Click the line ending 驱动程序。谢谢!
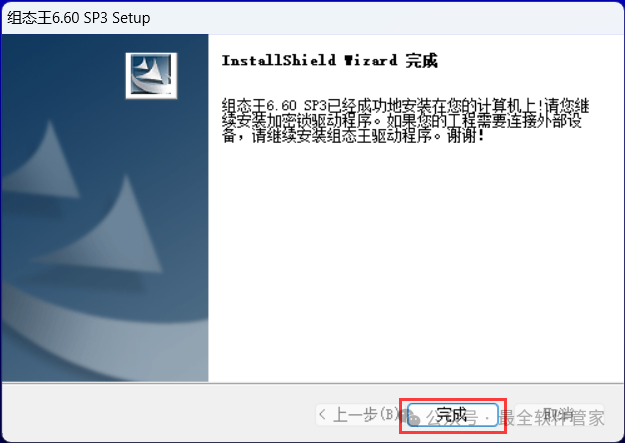 click(353, 136)
